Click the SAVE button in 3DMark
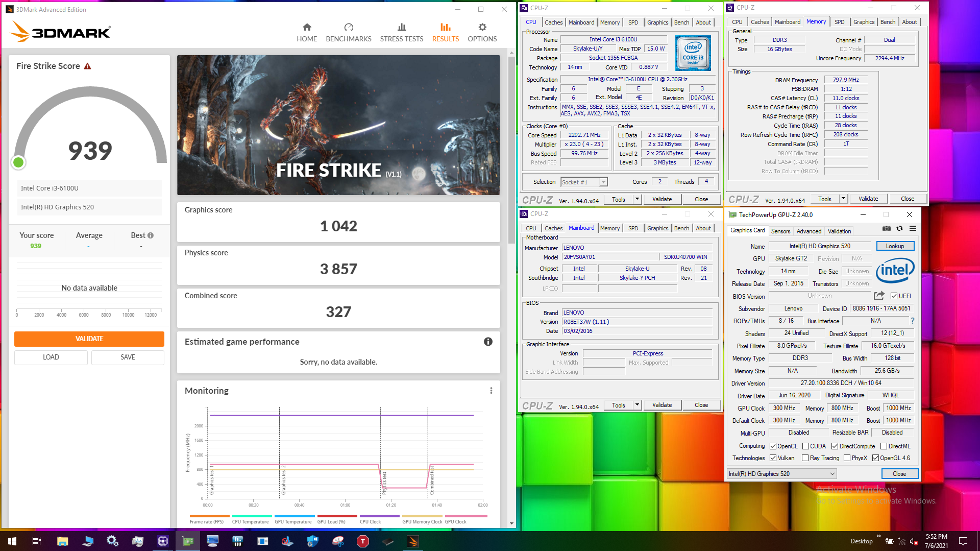The image size is (980, 551). (x=128, y=357)
